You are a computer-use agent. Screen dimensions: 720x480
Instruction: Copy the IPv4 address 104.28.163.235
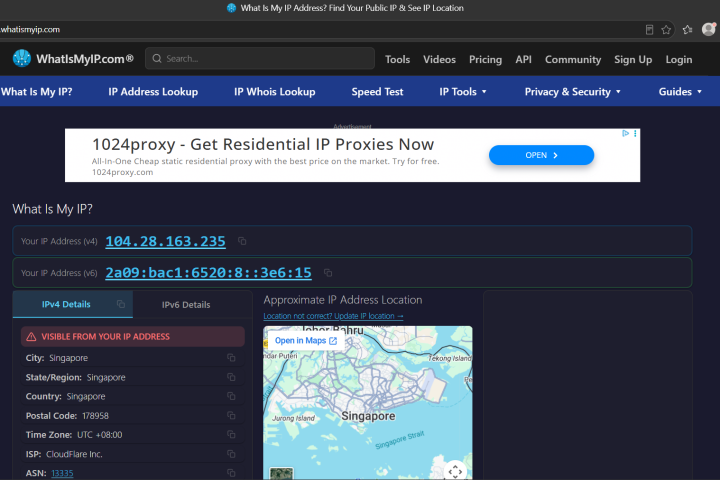242,241
